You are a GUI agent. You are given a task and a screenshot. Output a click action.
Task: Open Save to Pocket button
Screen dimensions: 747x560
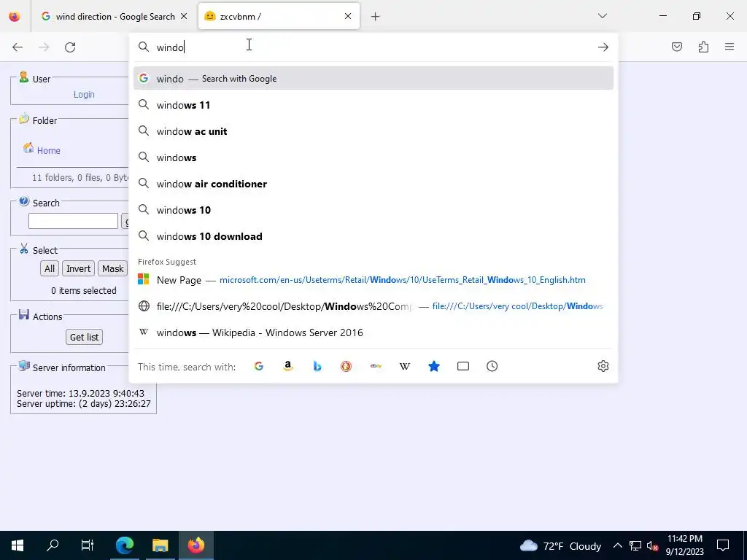[x=676, y=47]
